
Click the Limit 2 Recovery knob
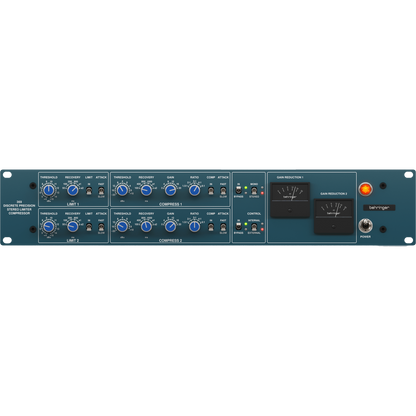coord(73,227)
